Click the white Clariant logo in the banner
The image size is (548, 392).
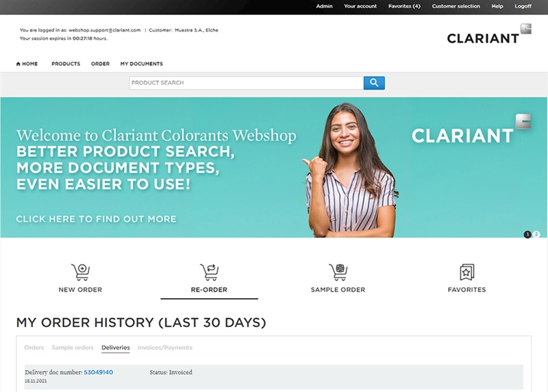point(471,130)
